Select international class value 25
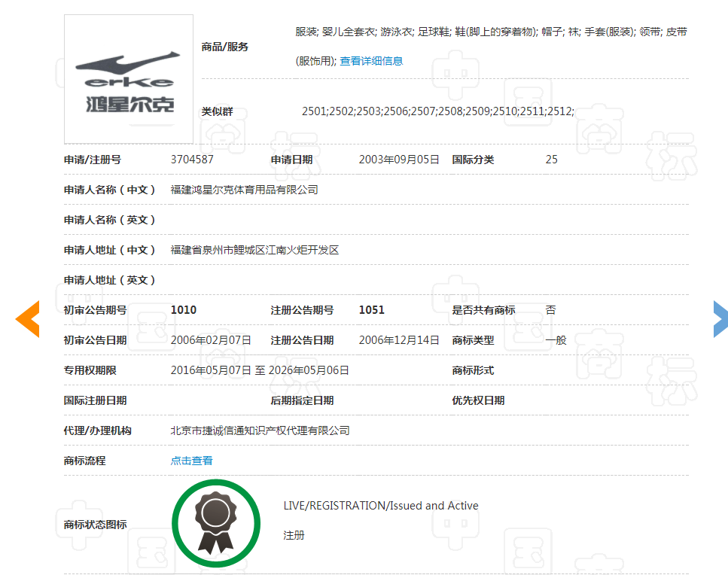Image resolution: width=728 pixels, height=575 pixels. 551,160
